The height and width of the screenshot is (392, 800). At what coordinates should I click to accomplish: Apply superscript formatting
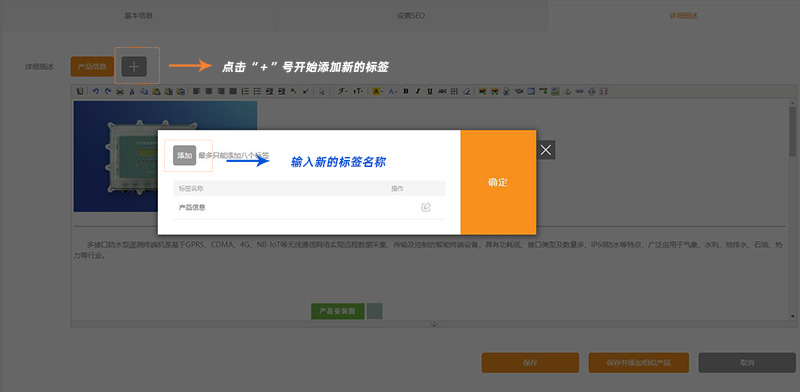305,91
